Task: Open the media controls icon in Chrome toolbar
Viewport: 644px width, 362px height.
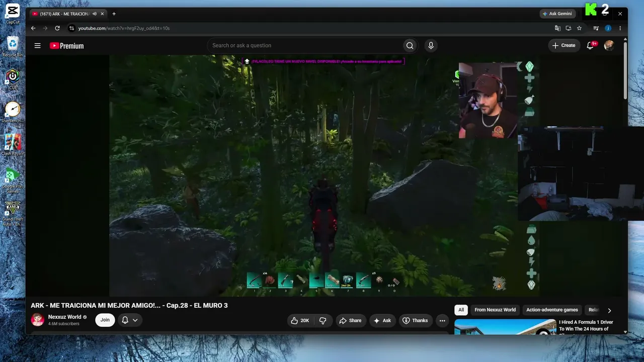Action: pos(596,28)
